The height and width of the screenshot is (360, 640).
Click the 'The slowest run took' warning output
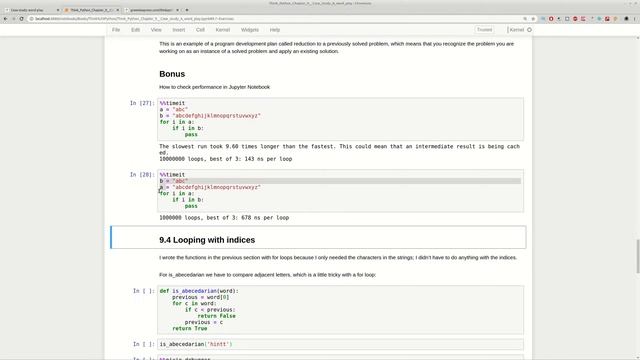tap(339, 149)
